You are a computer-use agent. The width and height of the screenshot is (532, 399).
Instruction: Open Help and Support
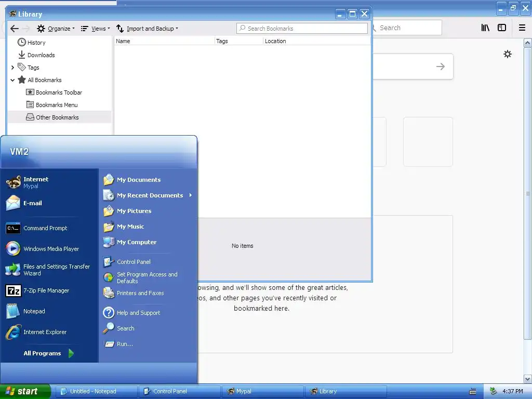click(x=131, y=312)
